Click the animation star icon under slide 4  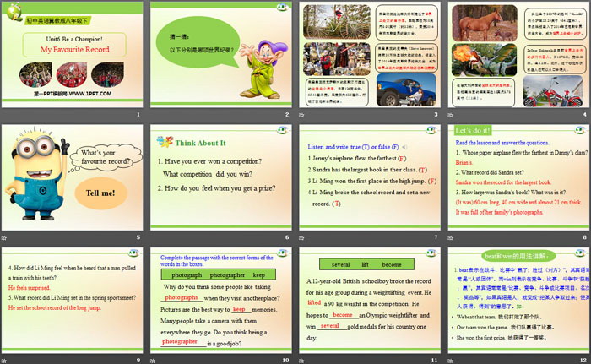[450, 115]
